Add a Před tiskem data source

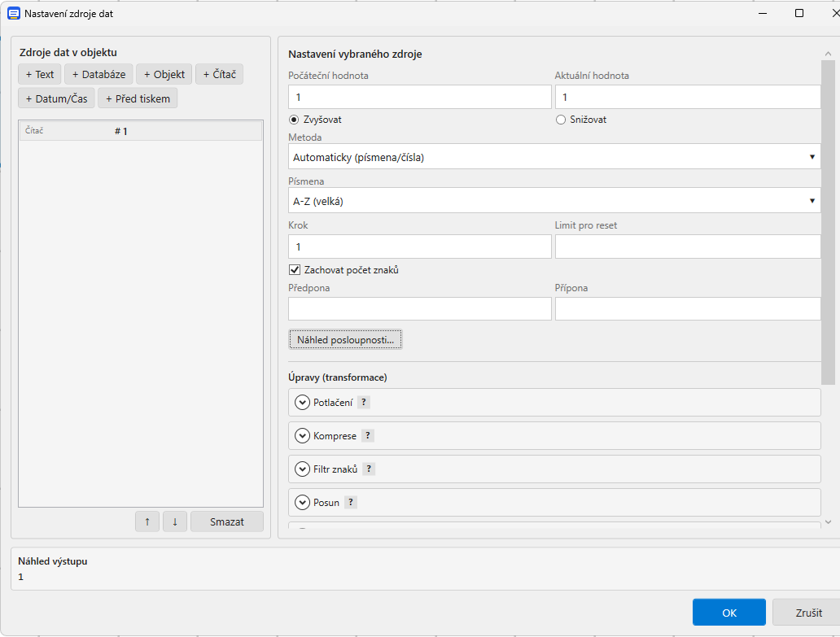click(x=138, y=98)
